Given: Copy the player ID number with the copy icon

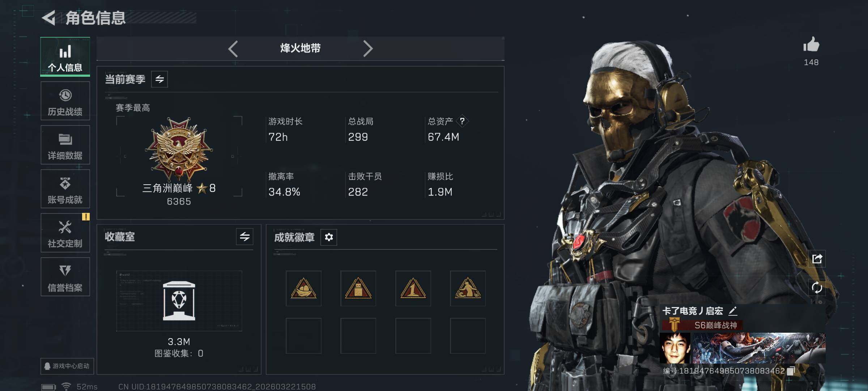Looking at the screenshot, I should pos(791,371).
